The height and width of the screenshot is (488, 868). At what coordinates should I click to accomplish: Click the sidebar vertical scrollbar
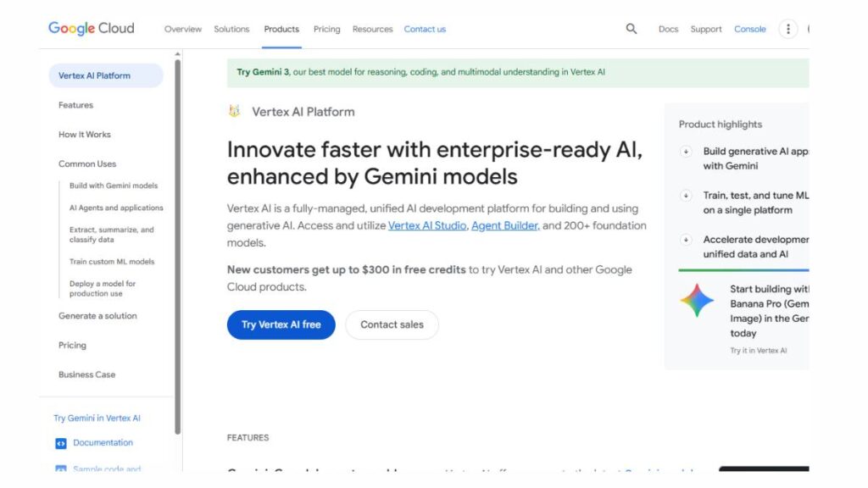coord(178,247)
